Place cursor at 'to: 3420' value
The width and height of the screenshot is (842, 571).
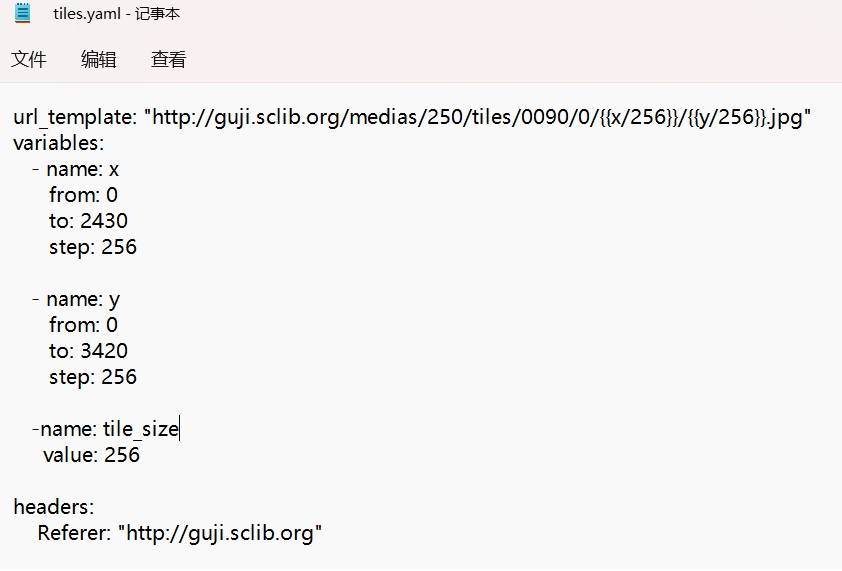[104, 351]
